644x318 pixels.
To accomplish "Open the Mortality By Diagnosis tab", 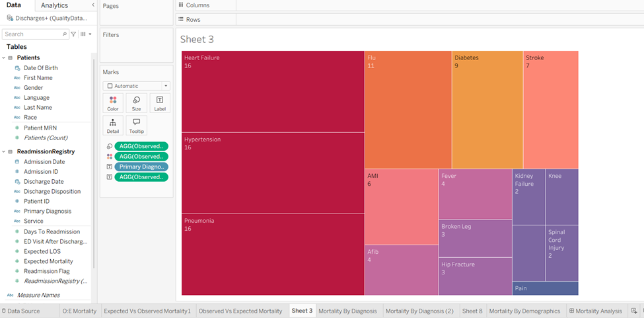I will point(347,311).
